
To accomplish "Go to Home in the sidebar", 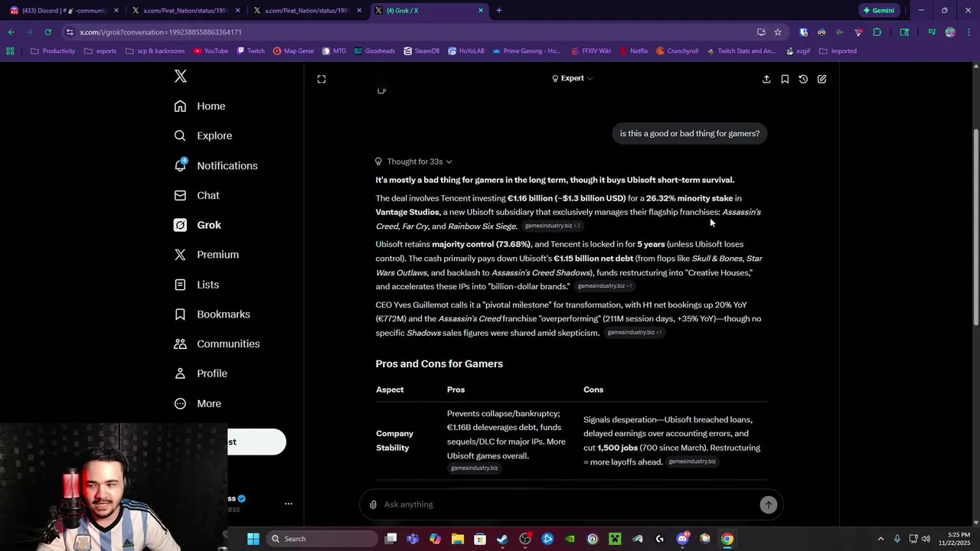I will pos(200,106).
